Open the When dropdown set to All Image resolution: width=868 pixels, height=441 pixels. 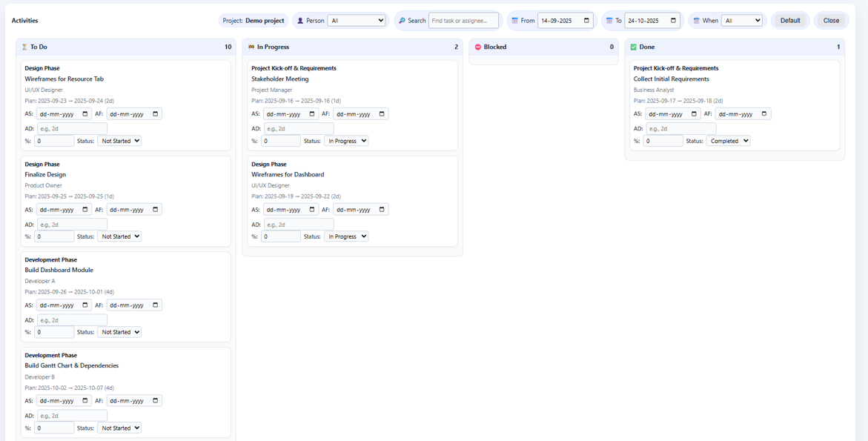pos(742,20)
